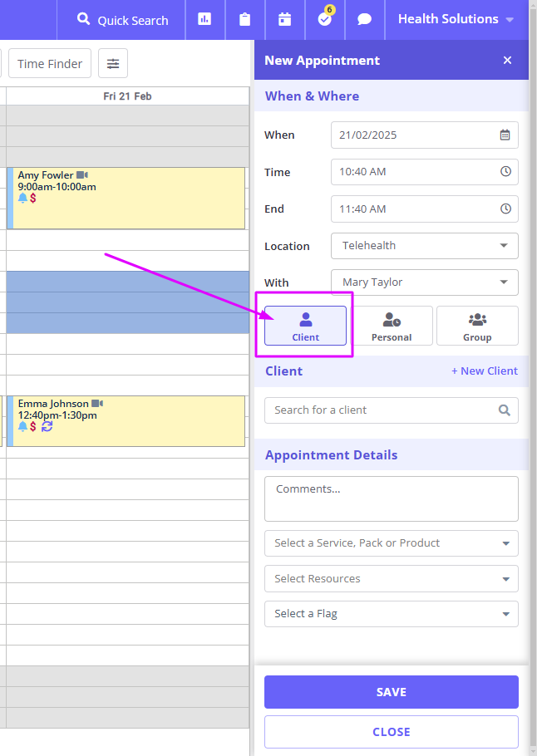Select the Client appointment type
The image size is (537, 756).
tap(305, 326)
